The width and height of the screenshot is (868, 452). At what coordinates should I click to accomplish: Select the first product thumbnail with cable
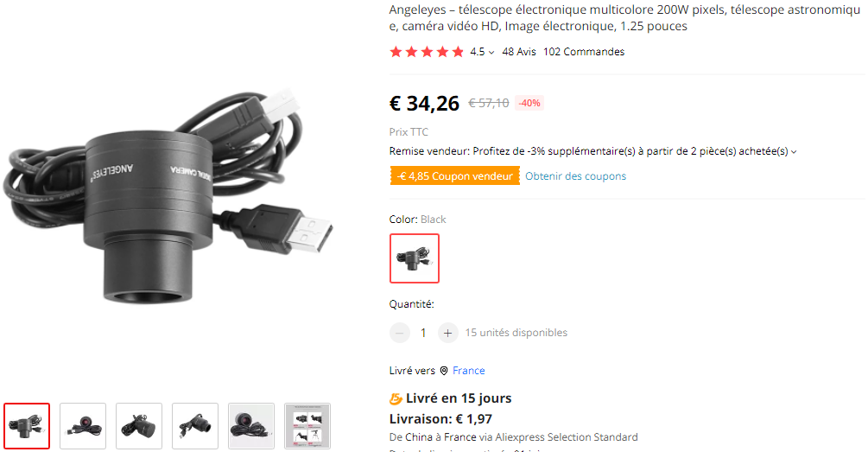(x=27, y=426)
